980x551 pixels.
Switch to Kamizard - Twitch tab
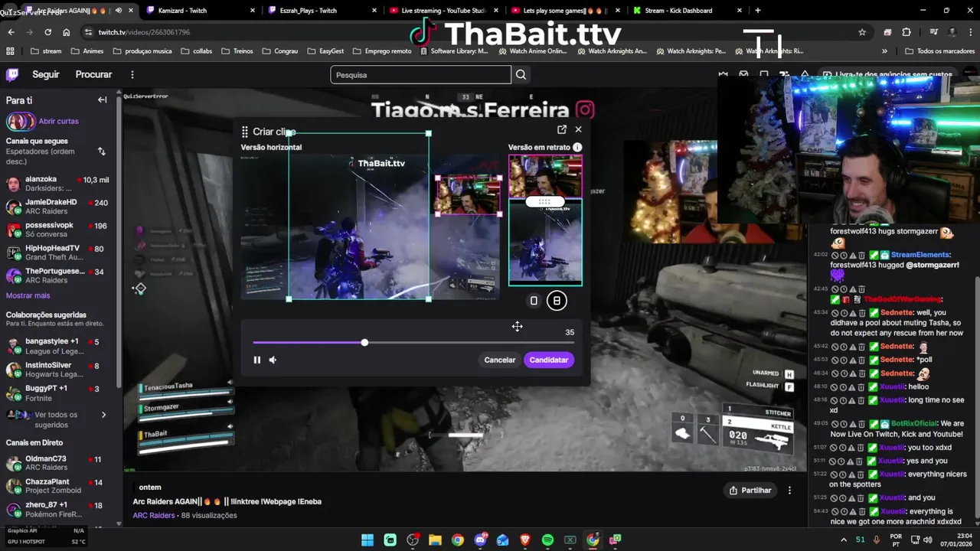coord(201,11)
